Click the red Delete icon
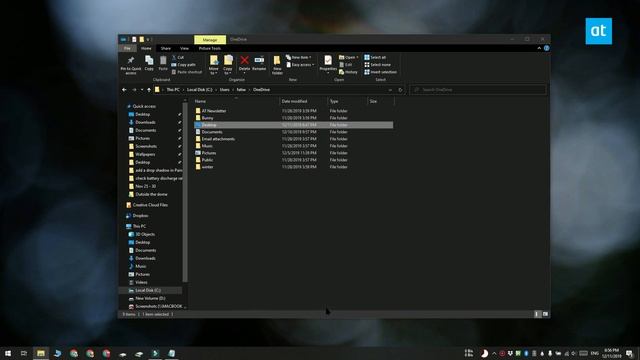The height and width of the screenshot is (360, 640). (244, 60)
